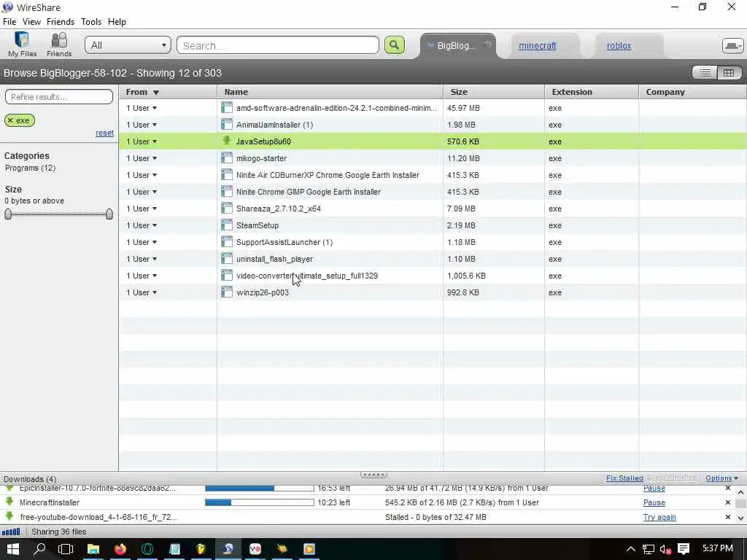Open the Friends panel

[59, 44]
